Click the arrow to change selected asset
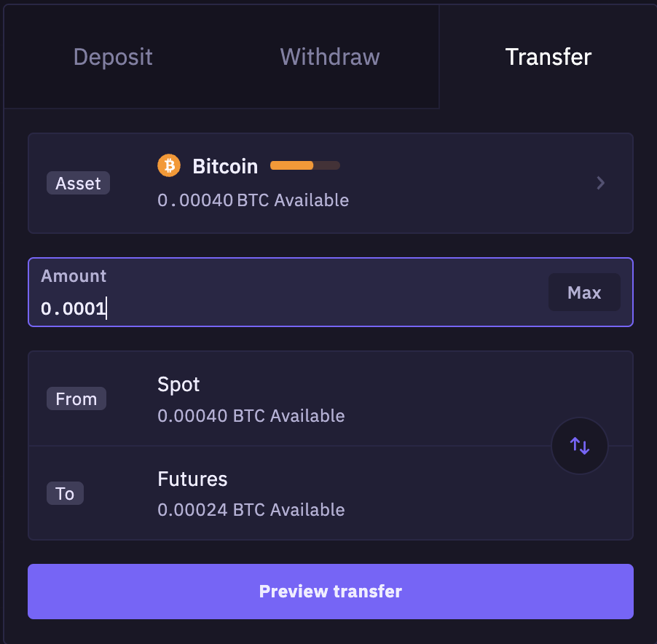657x644 pixels. tap(600, 183)
